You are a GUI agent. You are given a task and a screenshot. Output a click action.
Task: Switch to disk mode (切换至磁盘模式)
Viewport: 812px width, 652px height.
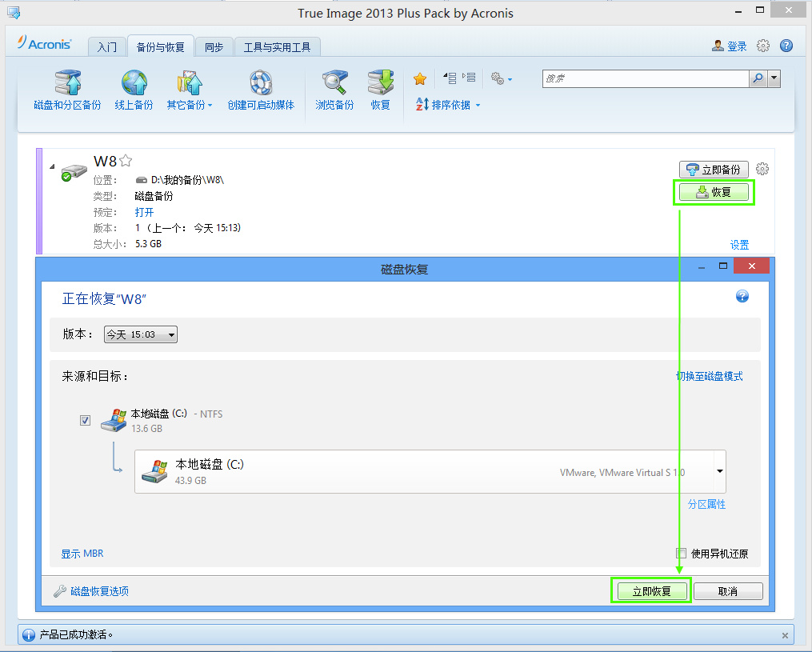(710, 377)
